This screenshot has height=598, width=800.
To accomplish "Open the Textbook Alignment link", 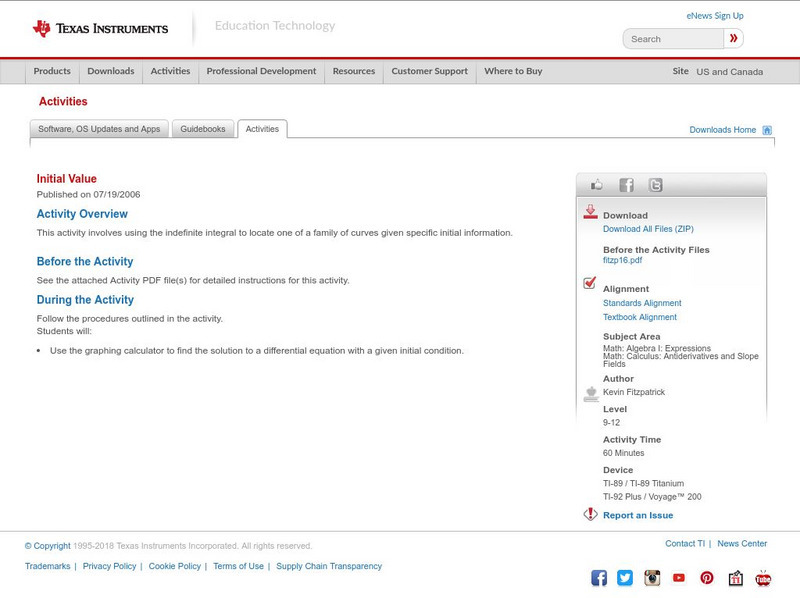I will (640, 317).
